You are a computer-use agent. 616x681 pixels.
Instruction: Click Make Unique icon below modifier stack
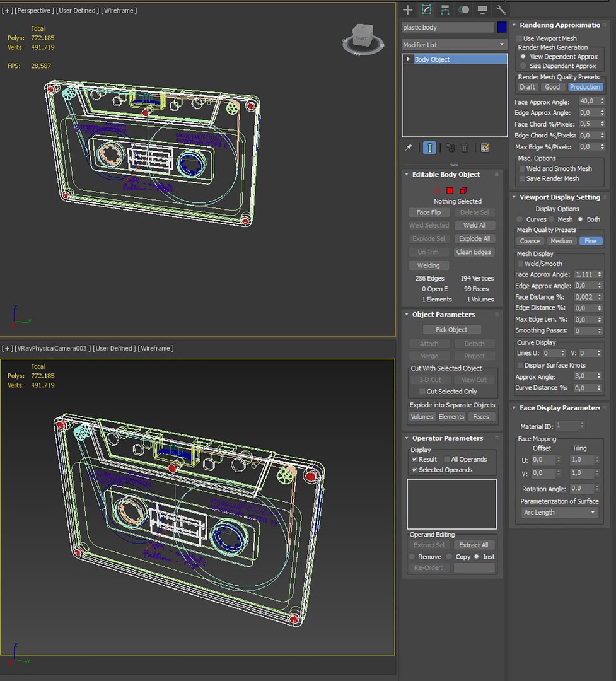pos(450,148)
